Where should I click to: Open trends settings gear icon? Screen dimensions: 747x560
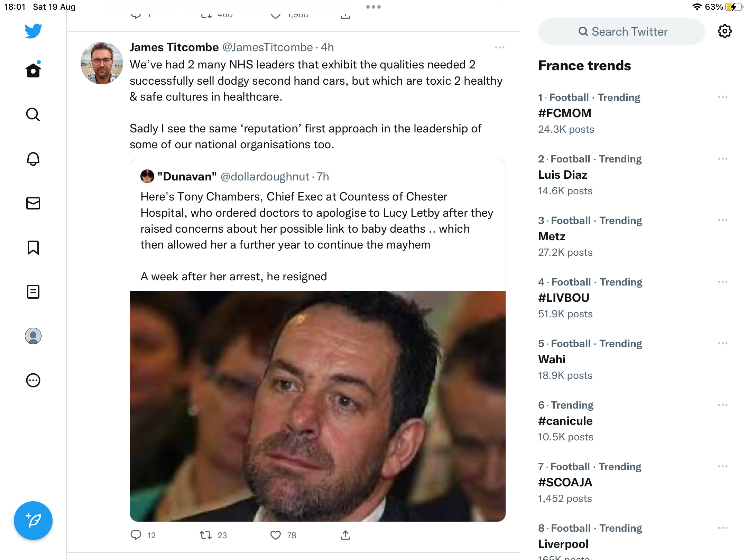[x=725, y=31]
